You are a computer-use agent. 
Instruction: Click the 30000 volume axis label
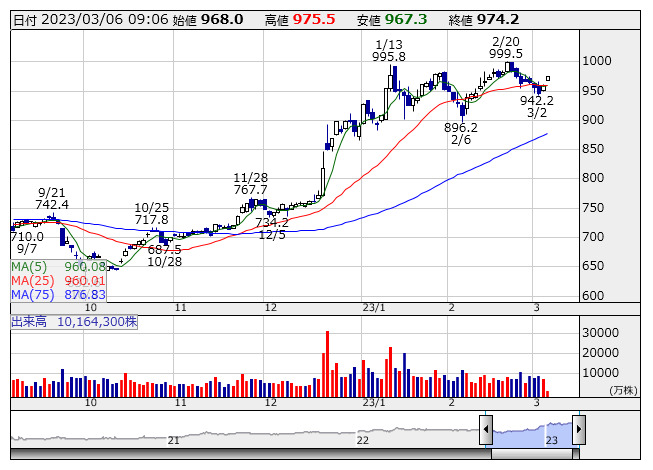click(x=601, y=333)
